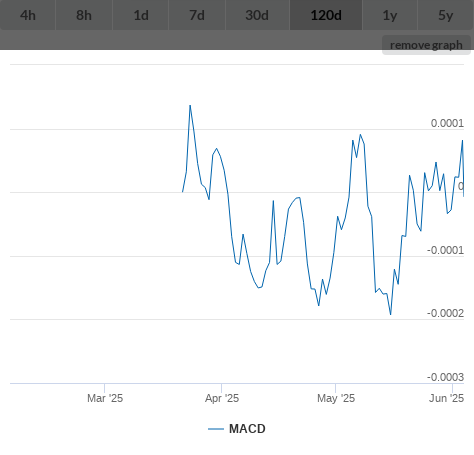Click the highest MACD peak in late March

[190, 106]
